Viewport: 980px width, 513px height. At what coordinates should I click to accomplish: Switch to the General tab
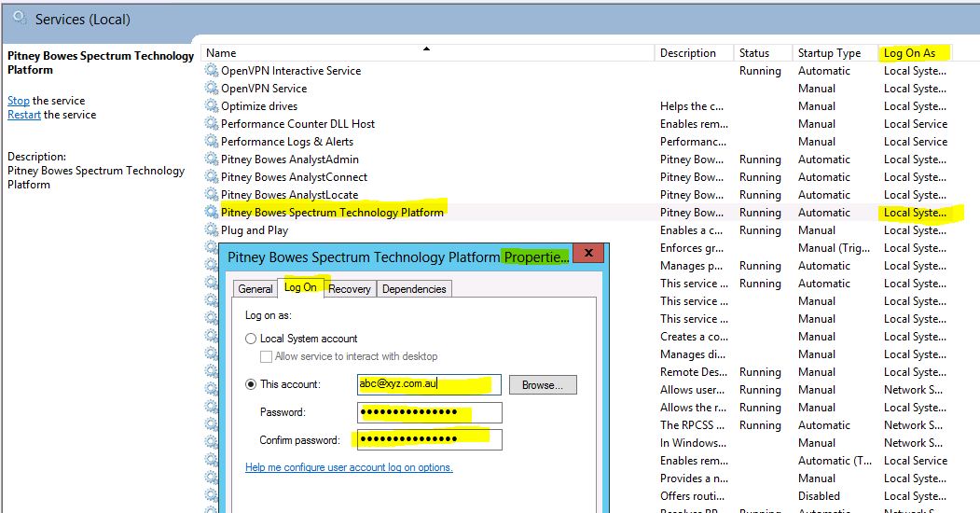pyautogui.click(x=255, y=289)
